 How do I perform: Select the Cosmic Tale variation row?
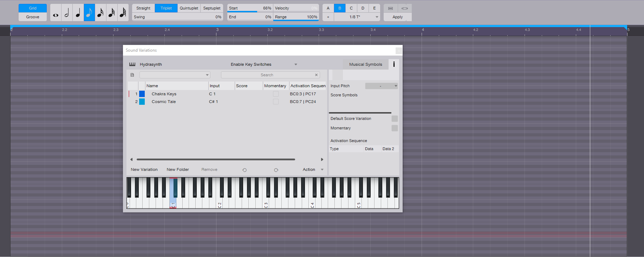227,102
